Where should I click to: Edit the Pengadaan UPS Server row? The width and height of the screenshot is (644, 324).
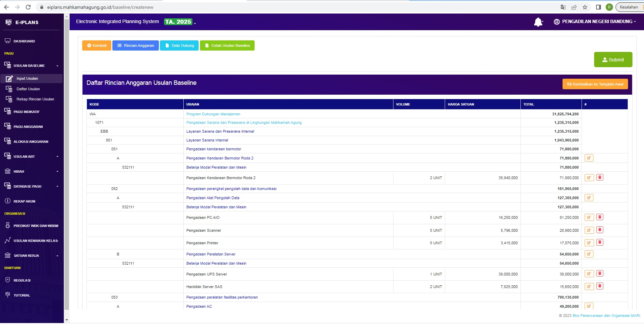pyautogui.click(x=589, y=274)
